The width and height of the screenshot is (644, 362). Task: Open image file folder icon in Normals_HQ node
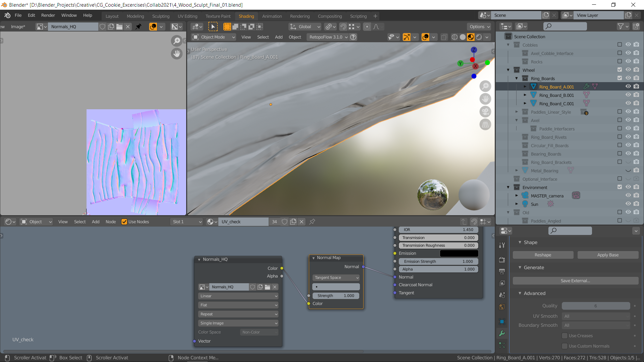267,287
